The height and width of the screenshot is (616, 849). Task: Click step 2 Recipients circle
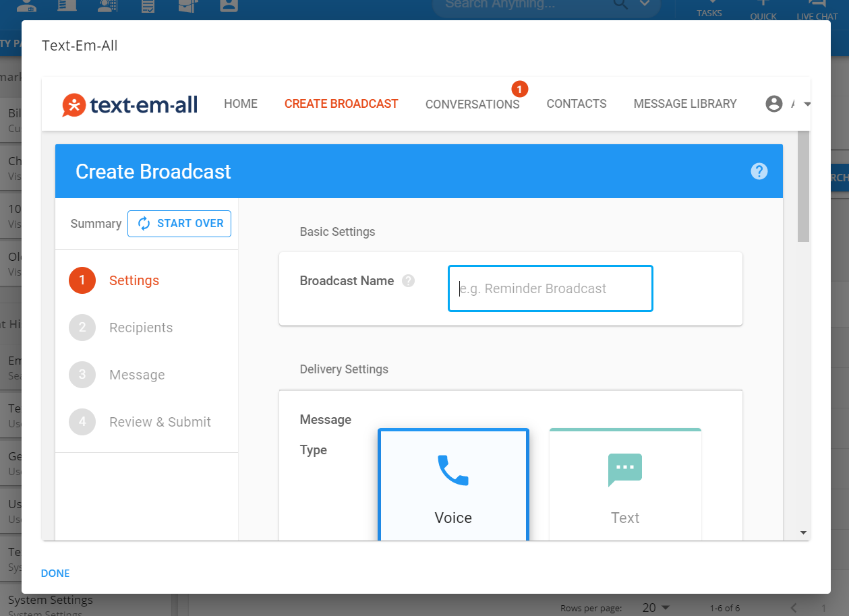click(x=82, y=328)
